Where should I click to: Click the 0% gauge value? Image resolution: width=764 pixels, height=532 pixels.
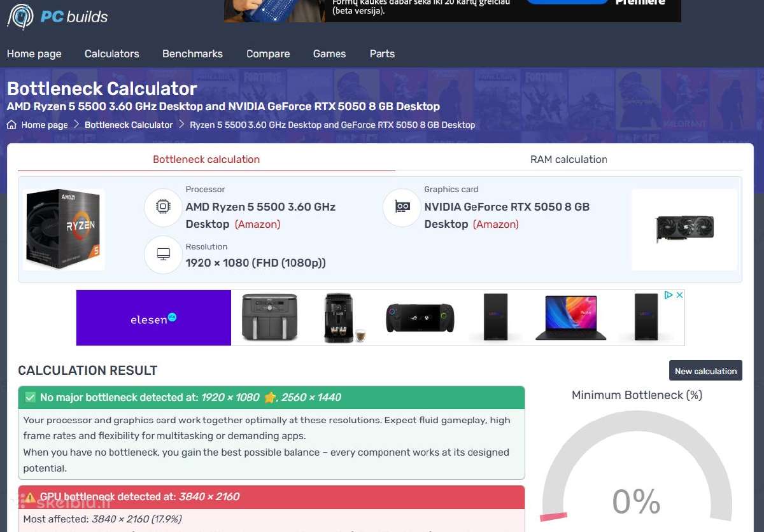tap(637, 501)
